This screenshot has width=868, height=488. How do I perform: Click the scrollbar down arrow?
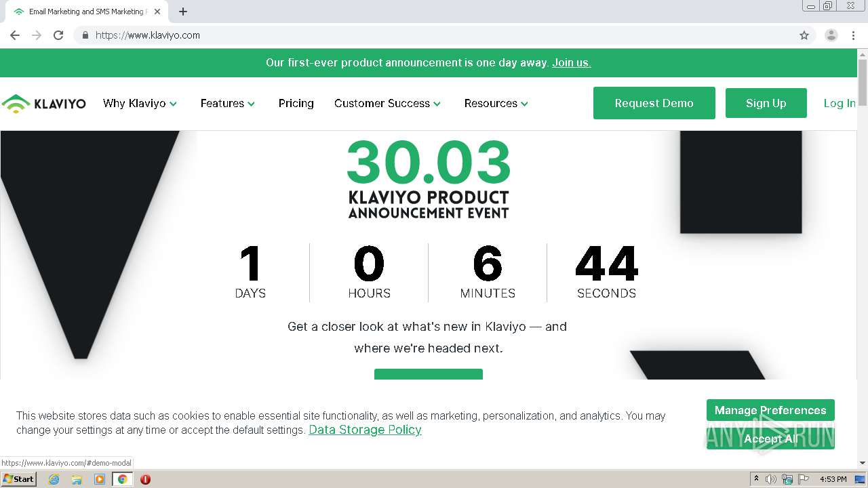pyautogui.click(x=863, y=463)
